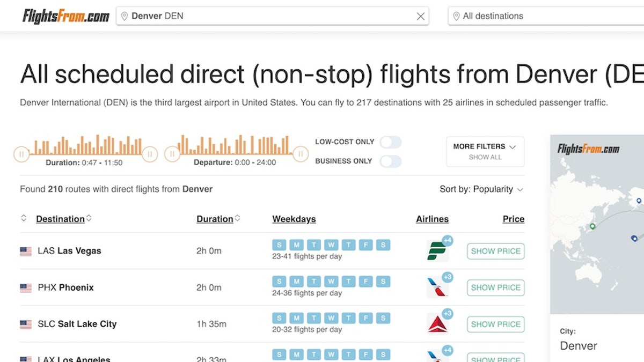The height and width of the screenshot is (362, 644).
Task: Clear the Denver DEN origin field
Action: pyautogui.click(x=421, y=17)
